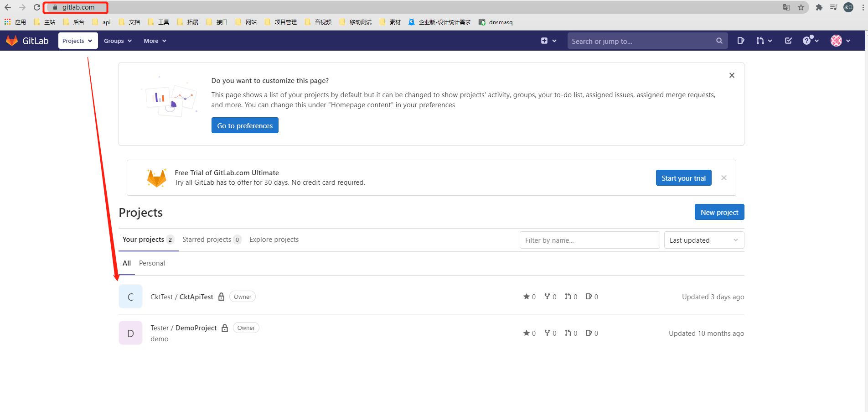Open the user avatar menu
This screenshot has width=868, height=412.
[840, 41]
